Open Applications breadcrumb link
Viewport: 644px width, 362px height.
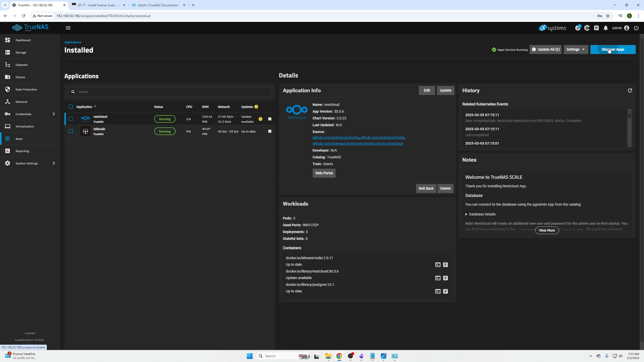73,42
